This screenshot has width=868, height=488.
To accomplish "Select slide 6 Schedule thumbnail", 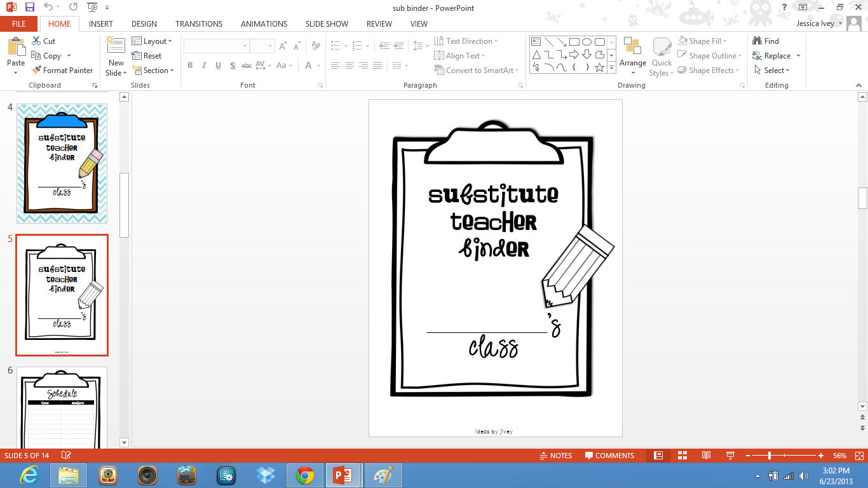I will pos(62,408).
